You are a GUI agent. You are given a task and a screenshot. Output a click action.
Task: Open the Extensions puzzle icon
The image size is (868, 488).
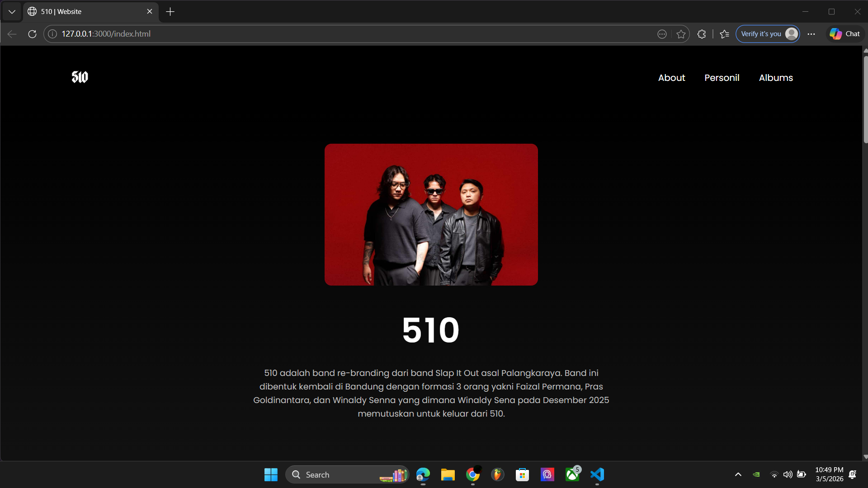pyautogui.click(x=701, y=34)
